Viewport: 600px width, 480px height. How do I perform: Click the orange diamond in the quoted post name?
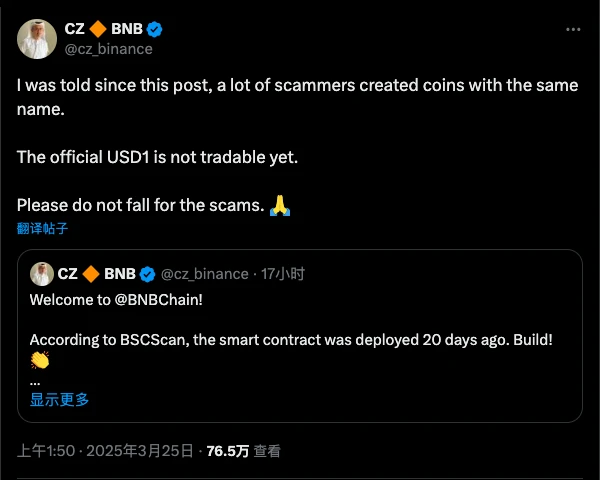[x=91, y=273]
